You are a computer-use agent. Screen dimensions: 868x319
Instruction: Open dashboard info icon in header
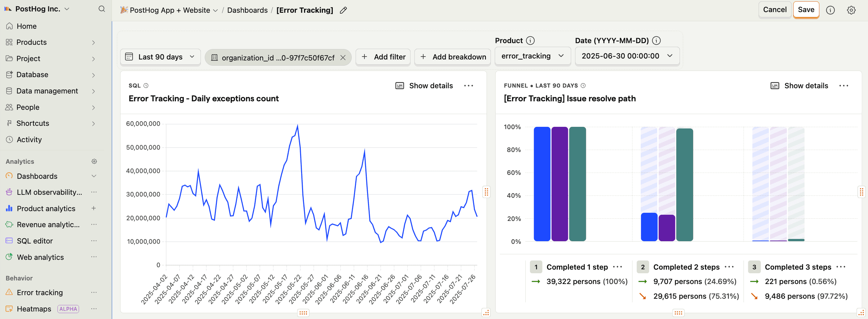click(830, 10)
